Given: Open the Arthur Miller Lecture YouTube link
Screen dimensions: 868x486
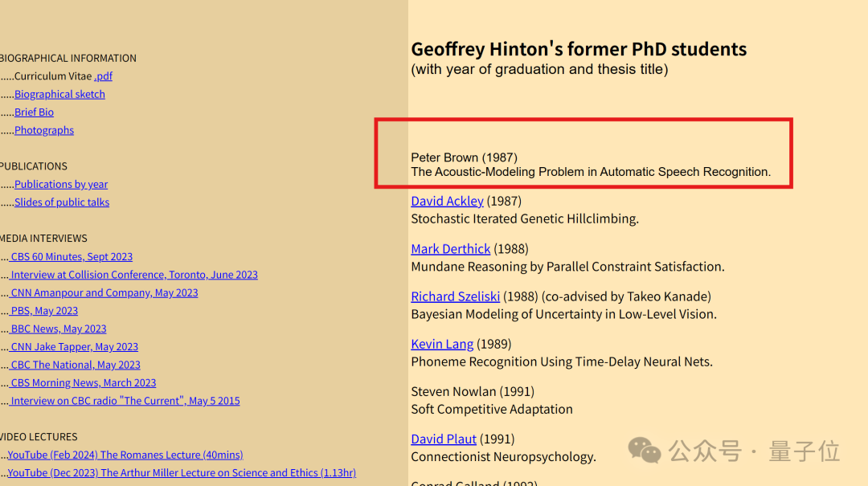Looking at the screenshot, I should (x=182, y=473).
